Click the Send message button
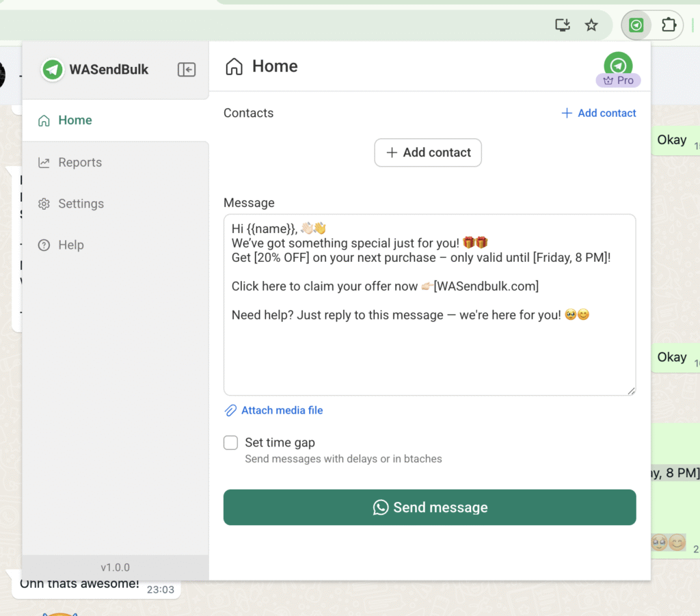Image resolution: width=700 pixels, height=616 pixels. [x=429, y=507]
